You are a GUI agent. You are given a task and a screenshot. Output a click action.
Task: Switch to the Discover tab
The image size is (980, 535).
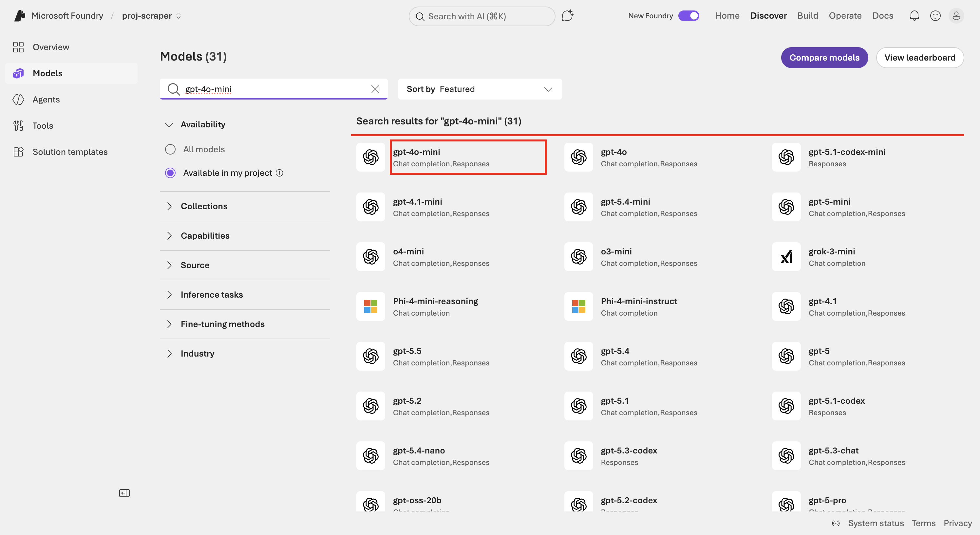click(768, 16)
